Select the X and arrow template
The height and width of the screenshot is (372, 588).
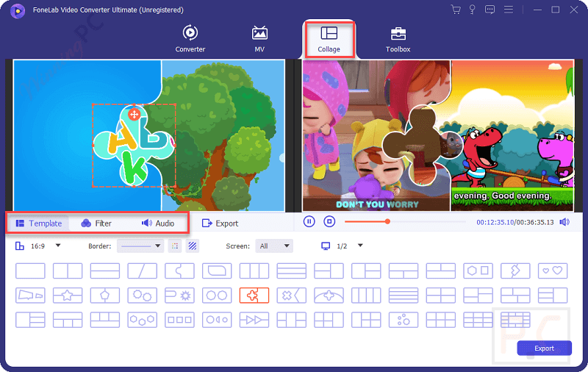[x=291, y=296]
